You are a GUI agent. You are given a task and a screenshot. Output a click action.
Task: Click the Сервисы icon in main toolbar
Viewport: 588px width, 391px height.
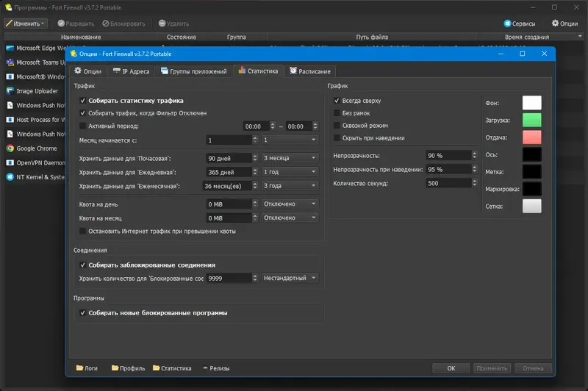point(507,24)
